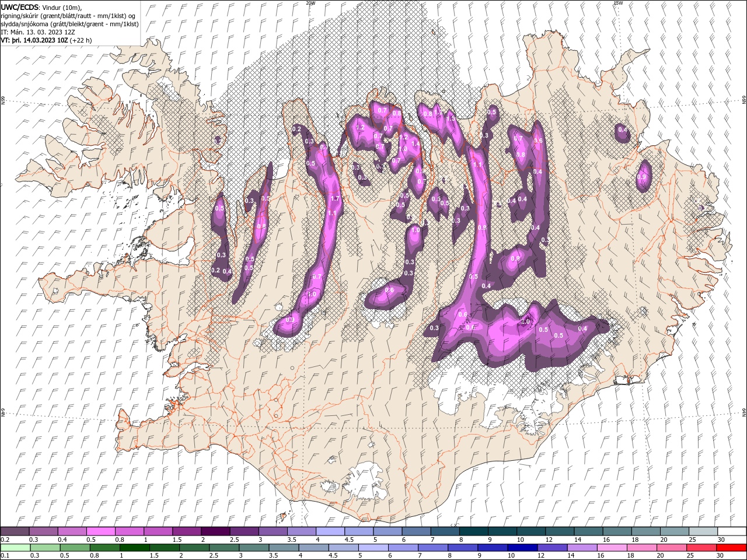Click the navy blue 10 rain swatch
The image size is (747, 560).
(x=523, y=548)
